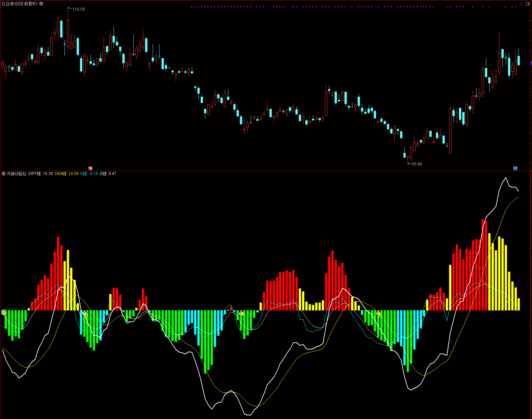Click the diamond marker icon at top right
The image size is (532, 419).
(x=521, y=4)
